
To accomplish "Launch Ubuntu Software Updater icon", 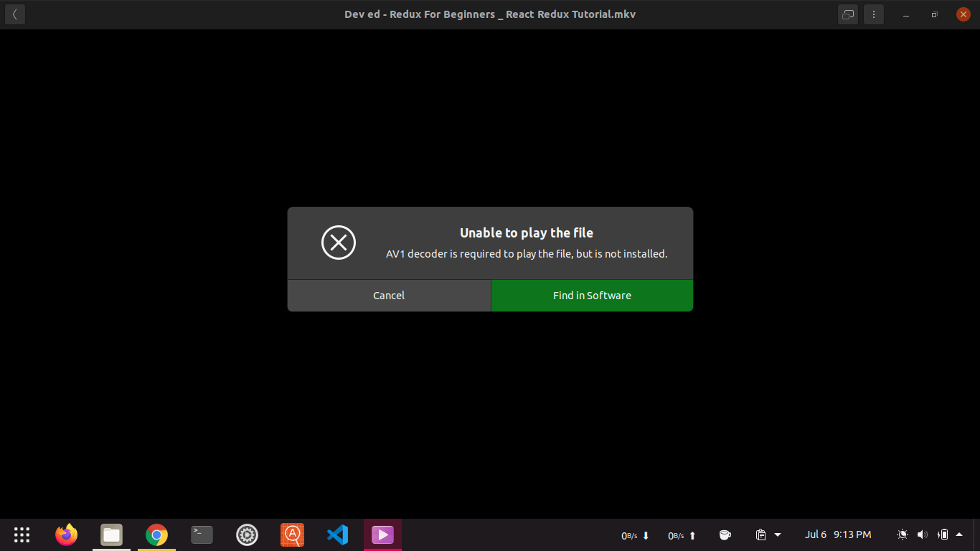I will click(x=292, y=534).
